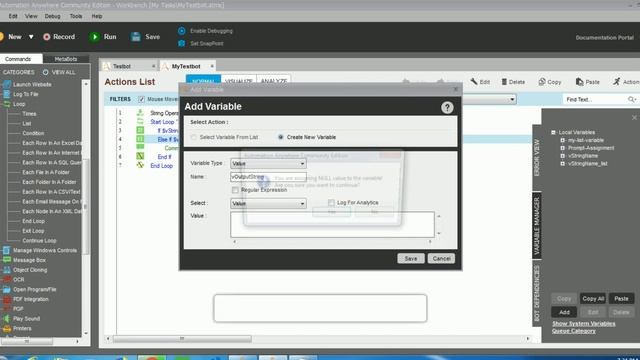
Task: Open the Debug menu
Action: 52,16
